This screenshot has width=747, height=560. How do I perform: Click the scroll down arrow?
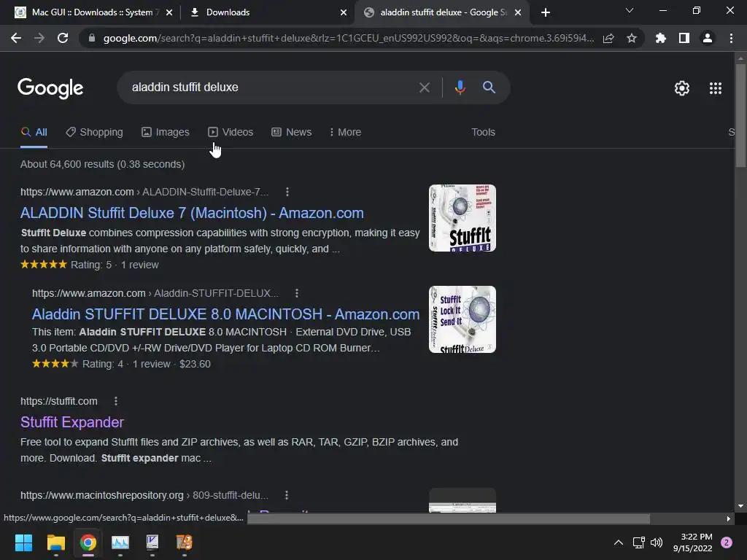coord(740,506)
